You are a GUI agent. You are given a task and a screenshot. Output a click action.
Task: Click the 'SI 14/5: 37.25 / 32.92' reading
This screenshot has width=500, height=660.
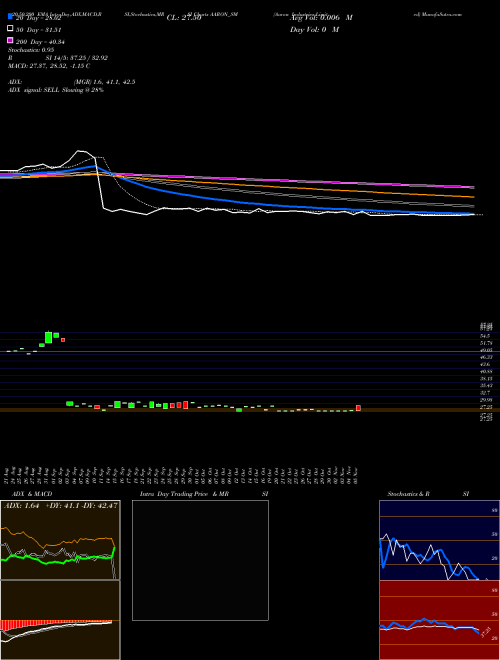[77, 58]
